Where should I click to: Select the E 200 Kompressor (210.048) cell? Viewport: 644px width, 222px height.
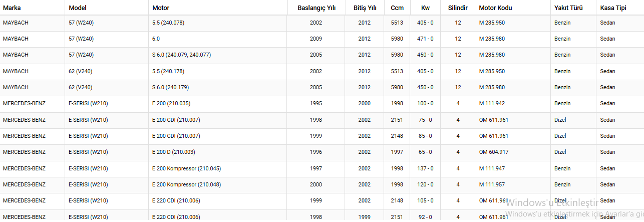186,184
